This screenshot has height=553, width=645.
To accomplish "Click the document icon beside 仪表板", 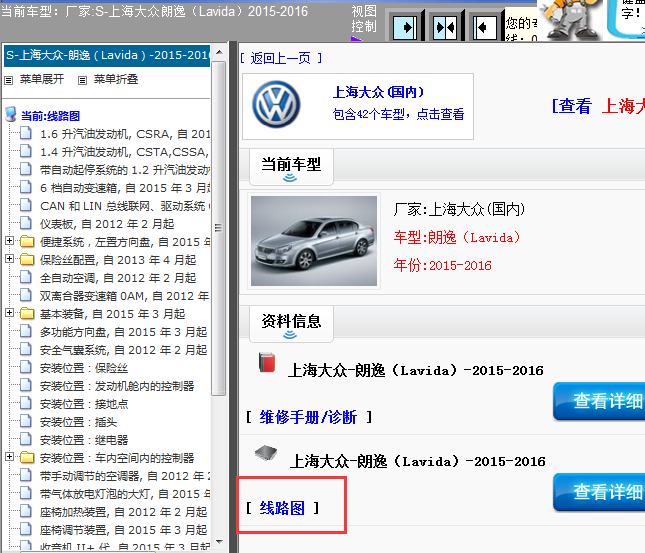I will [x=26, y=223].
